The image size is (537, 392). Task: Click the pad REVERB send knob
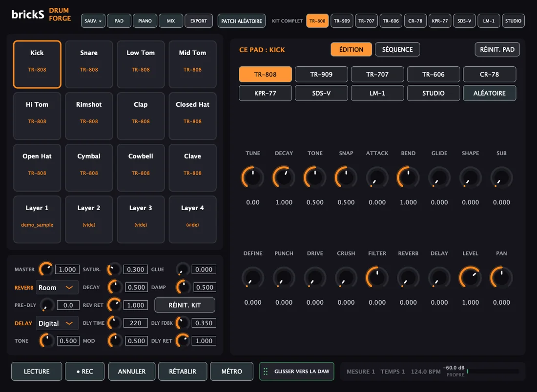tap(408, 277)
